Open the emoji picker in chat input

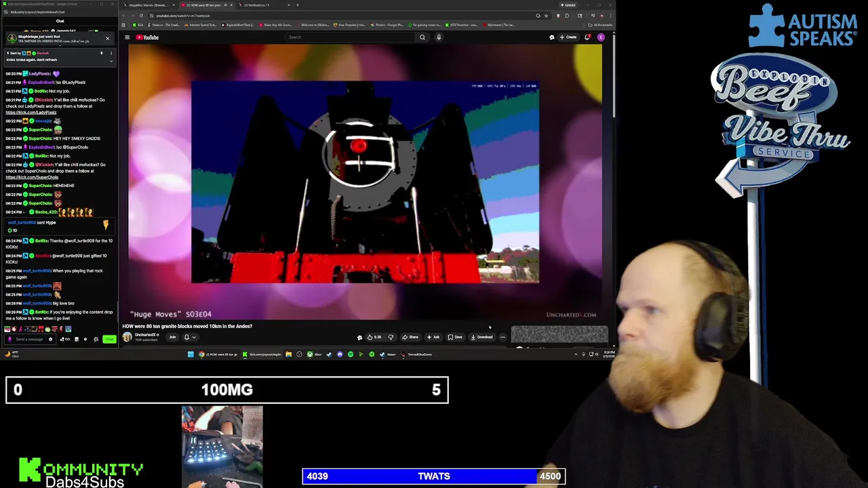(x=50, y=339)
